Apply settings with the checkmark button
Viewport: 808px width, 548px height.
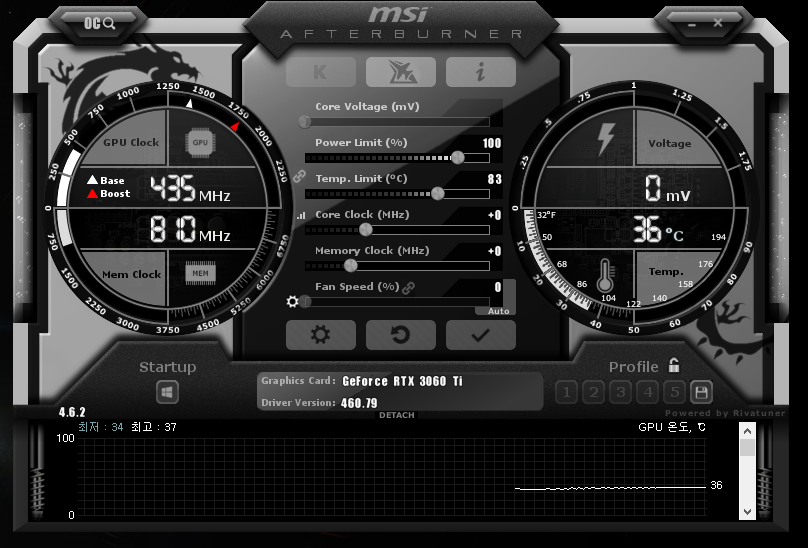pyautogui.click(x=481, y=335)
